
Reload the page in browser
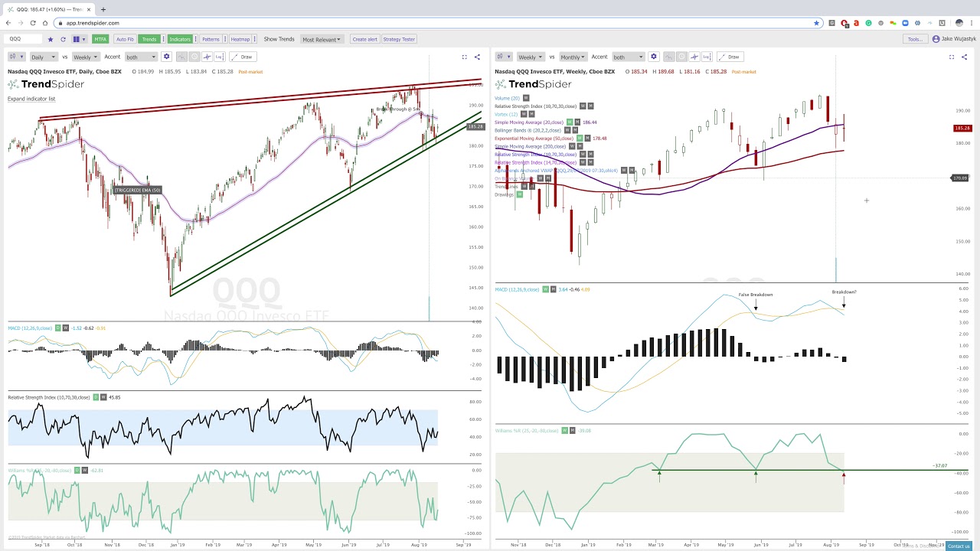(x=33, y=23)
